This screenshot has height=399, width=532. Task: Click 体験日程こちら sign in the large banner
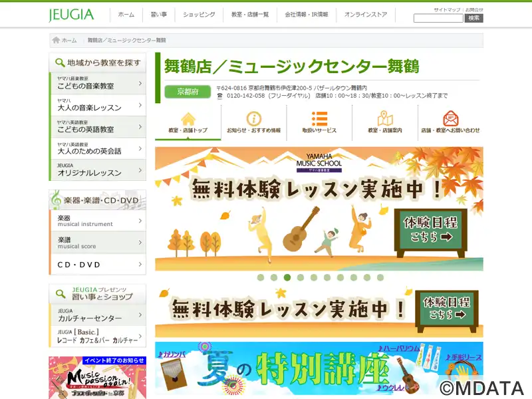[430, 233]
